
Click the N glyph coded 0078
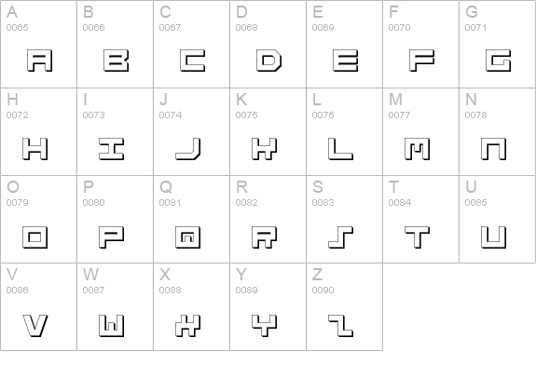[x=498, y=132]
